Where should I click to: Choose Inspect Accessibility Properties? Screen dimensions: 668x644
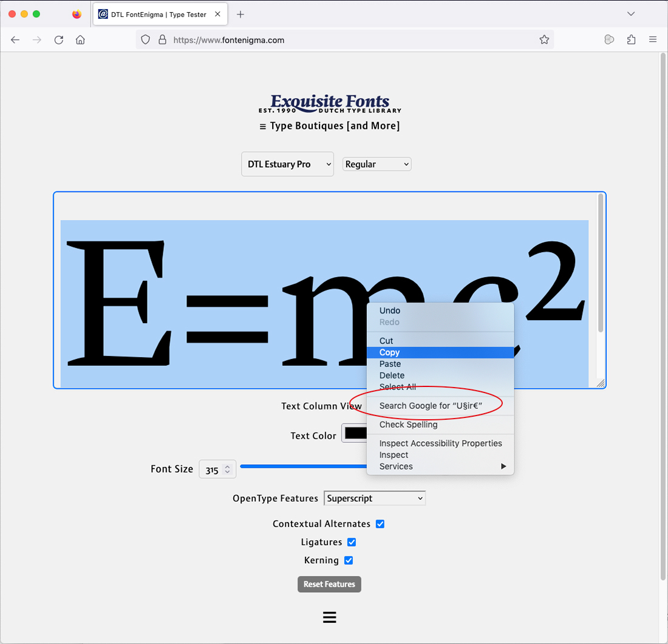click(440, 444)
